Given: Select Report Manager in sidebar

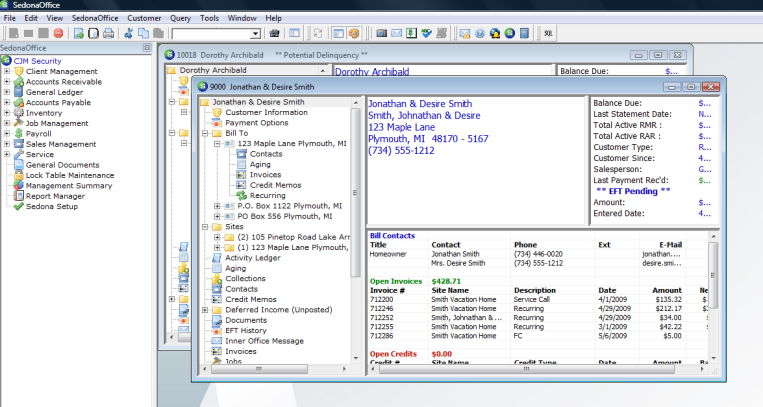Looking at the screenshot, I should (x=55, y=196).
